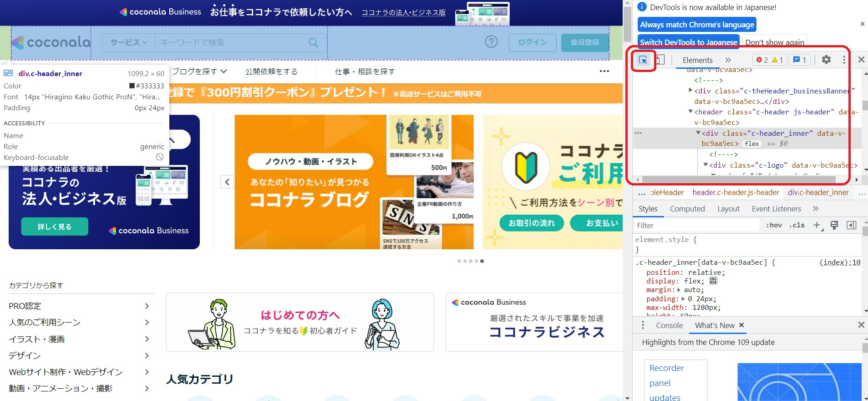868x401 pixels.
Task: Open the Event Listeners tab
Action: click(776, 209)
